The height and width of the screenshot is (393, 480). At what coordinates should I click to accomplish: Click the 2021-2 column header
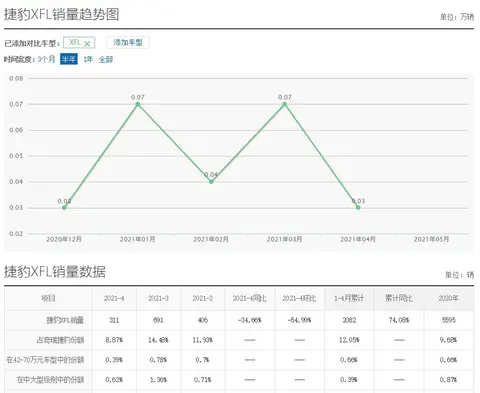[x=203, y=298]
